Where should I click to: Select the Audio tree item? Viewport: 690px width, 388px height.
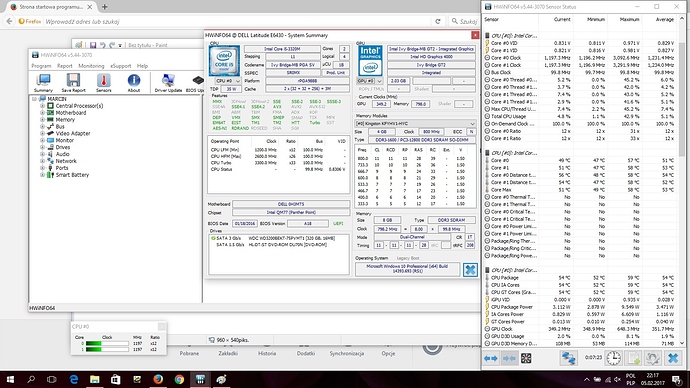[62, 154]
